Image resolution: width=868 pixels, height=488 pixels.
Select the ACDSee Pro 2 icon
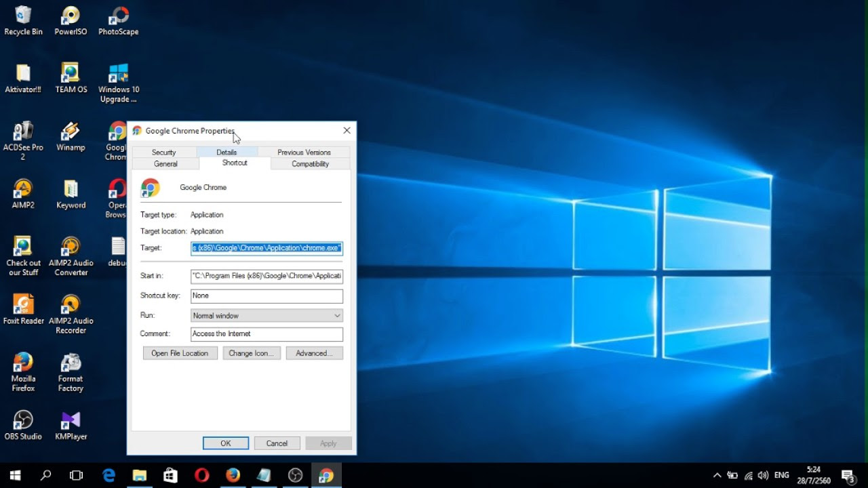tap(23, 141)
